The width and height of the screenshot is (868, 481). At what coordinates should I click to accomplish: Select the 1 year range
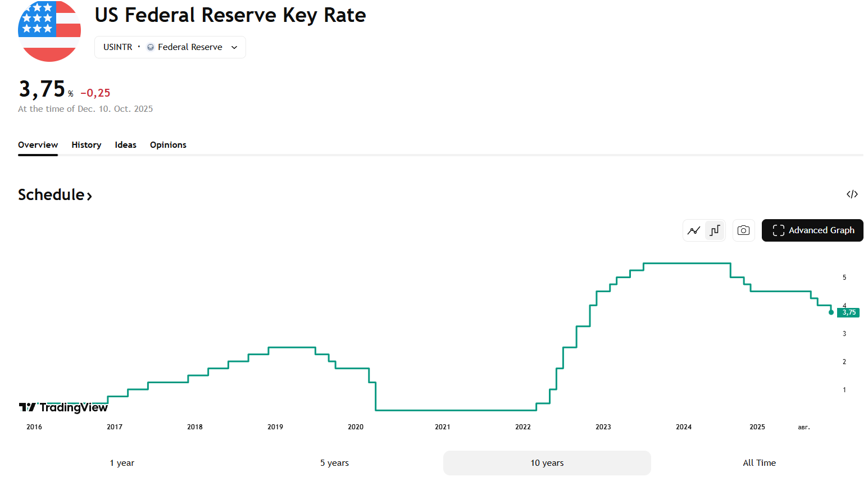click(x=122, y=463)
